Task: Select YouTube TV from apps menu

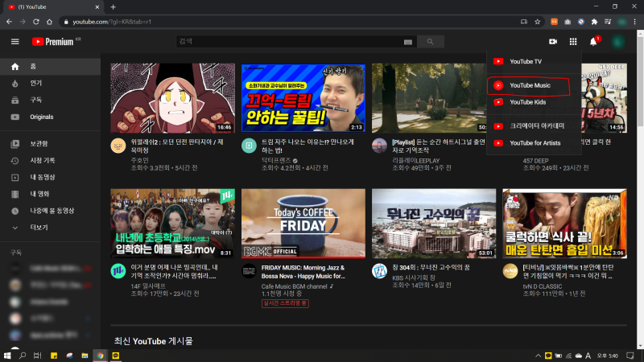Action: click(534, 62)
